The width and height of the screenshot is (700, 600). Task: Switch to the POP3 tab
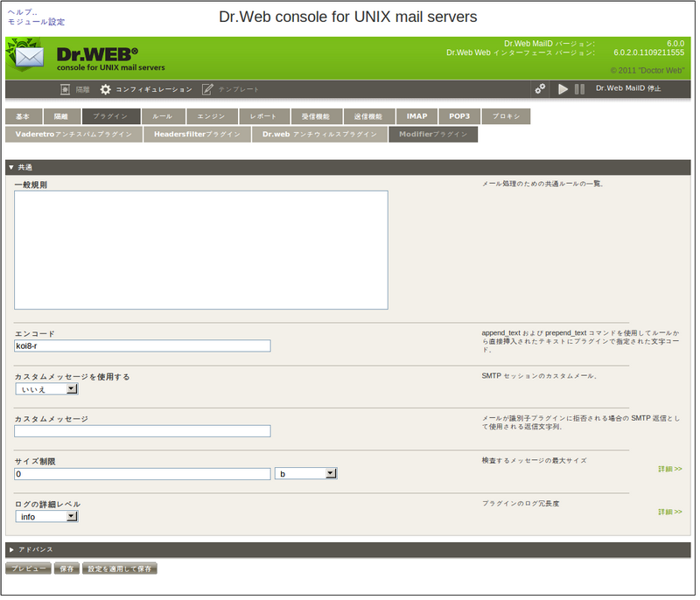(459, 117)
